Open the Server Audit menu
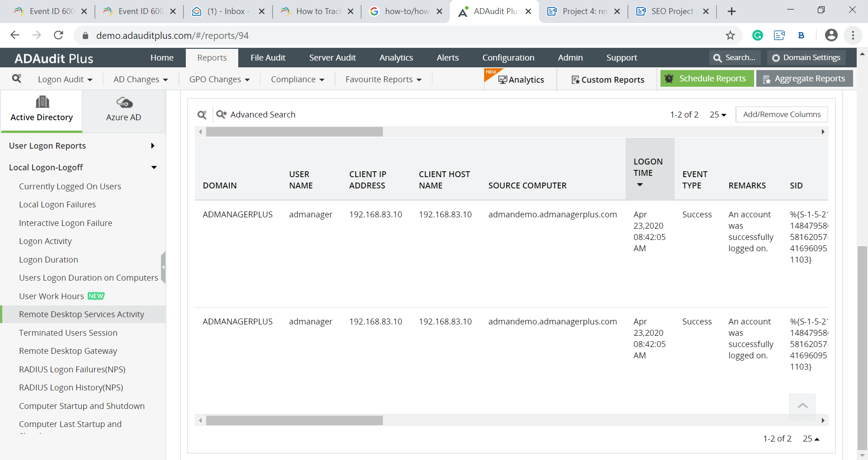Viewport: 868px width, 460px height. click(332, 58)
